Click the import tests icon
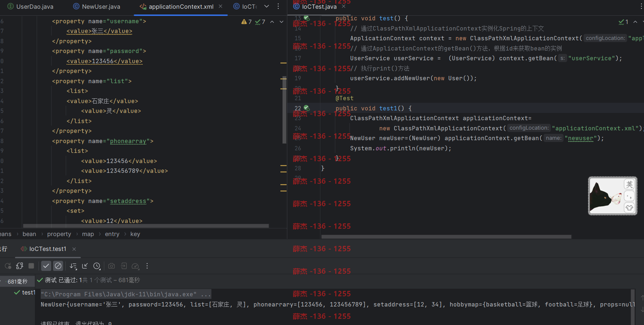The height and width of the screenshot is (325, 644). pyautogui.click(x=123, y=266)
